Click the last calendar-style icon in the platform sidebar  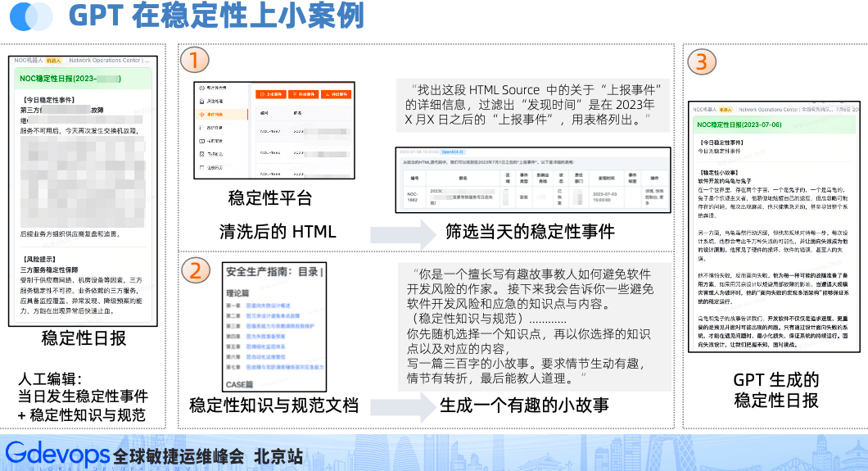click(x=202, y=168)
